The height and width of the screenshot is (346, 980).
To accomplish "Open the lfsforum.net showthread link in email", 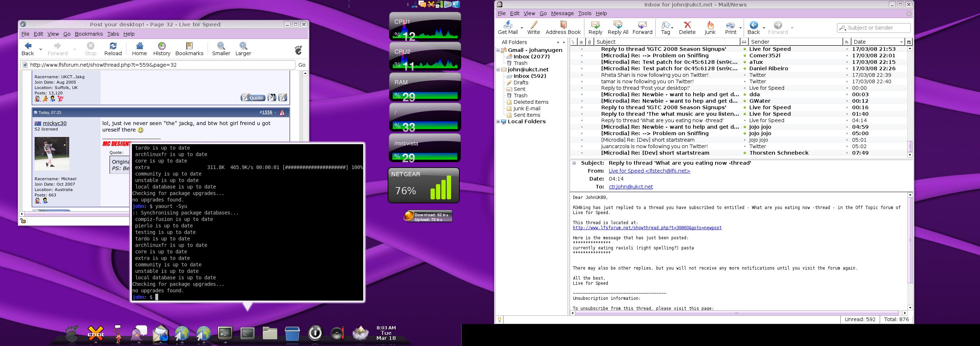I will (x=647, y=228).
